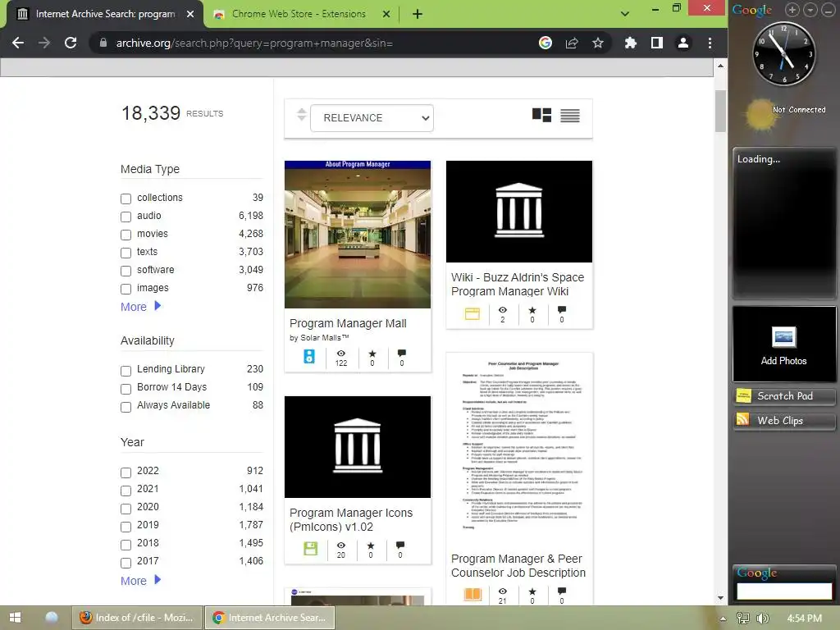Open Program Manager Mall thumbnail image
840x630 pixels.
(x=358, y=234)
